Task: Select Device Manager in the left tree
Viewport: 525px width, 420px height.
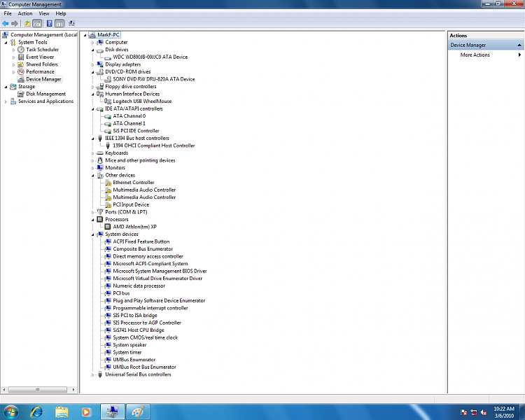Action: 43,79
